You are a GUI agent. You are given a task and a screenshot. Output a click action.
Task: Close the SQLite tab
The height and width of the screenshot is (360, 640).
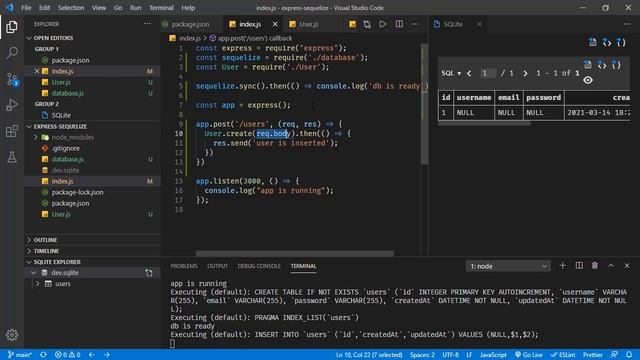click(479, 24)
